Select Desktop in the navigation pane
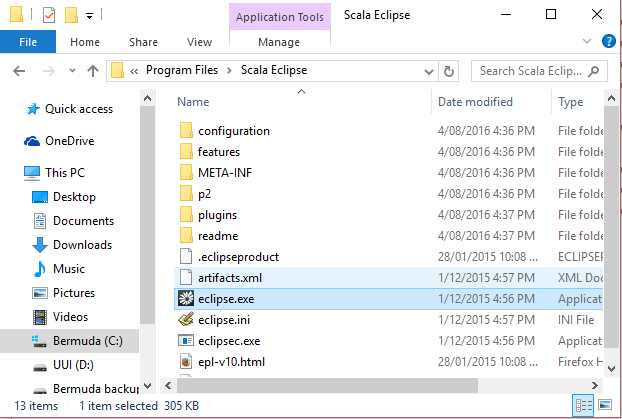 [x=74, y=197]
